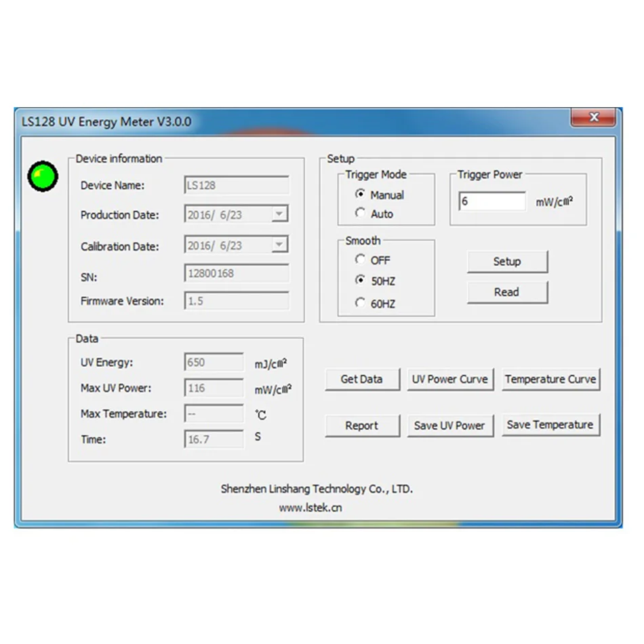Image resolution: width=644 pixels, height=644 pixels.
Task: Click the Device information group label
Action: pos(119,159)
